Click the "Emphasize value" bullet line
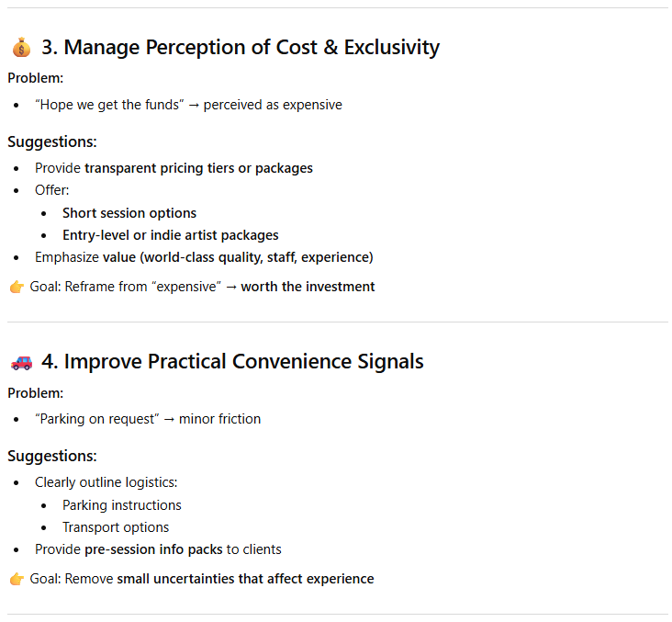672x622 pixels. tap(204, 257)
